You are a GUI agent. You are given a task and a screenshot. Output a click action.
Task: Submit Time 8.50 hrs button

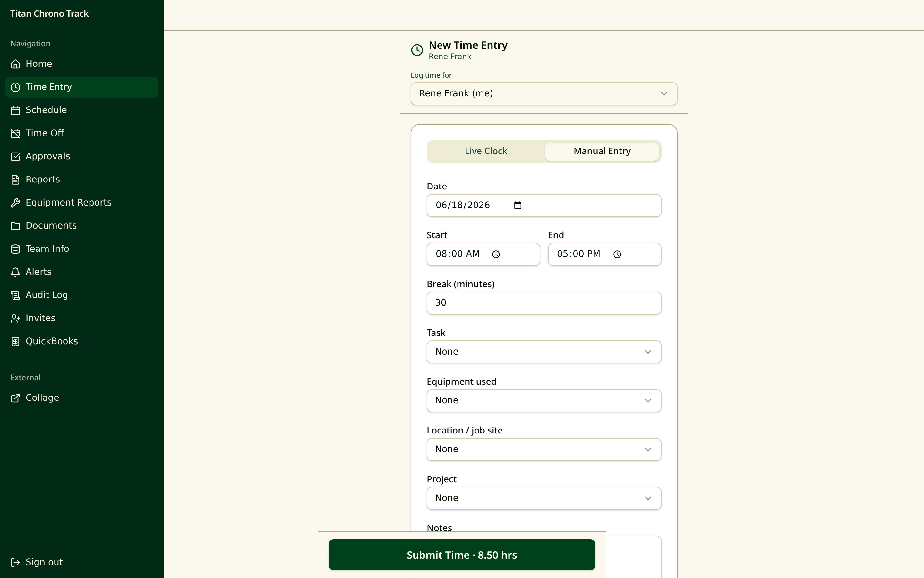click(x=462, y=555)
